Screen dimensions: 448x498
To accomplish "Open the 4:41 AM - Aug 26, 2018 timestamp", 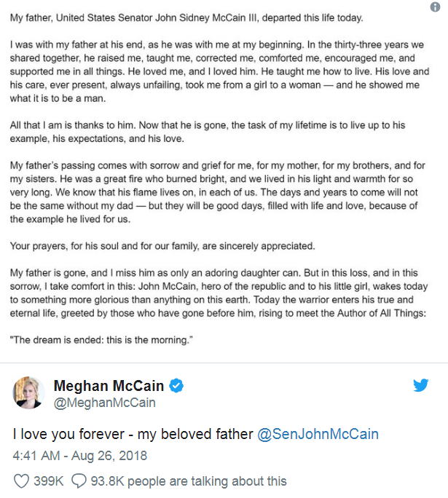I will point(79,456).
